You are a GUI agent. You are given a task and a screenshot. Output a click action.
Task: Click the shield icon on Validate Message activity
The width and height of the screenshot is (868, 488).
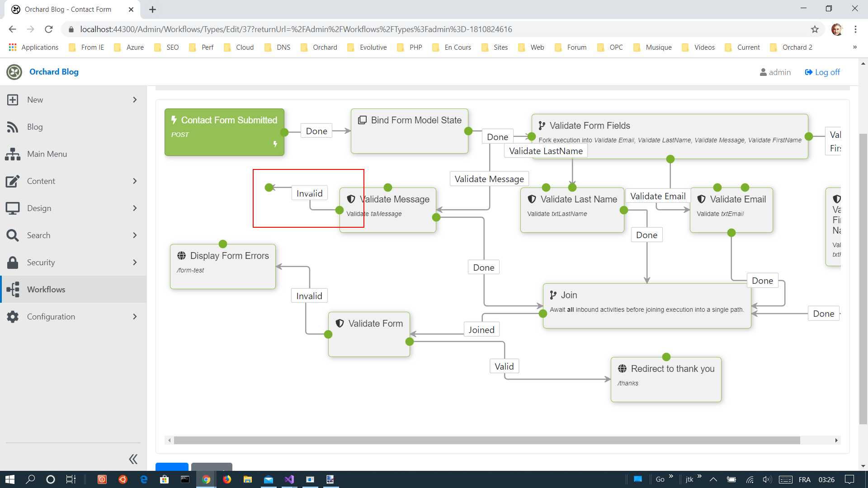(351, 199)
